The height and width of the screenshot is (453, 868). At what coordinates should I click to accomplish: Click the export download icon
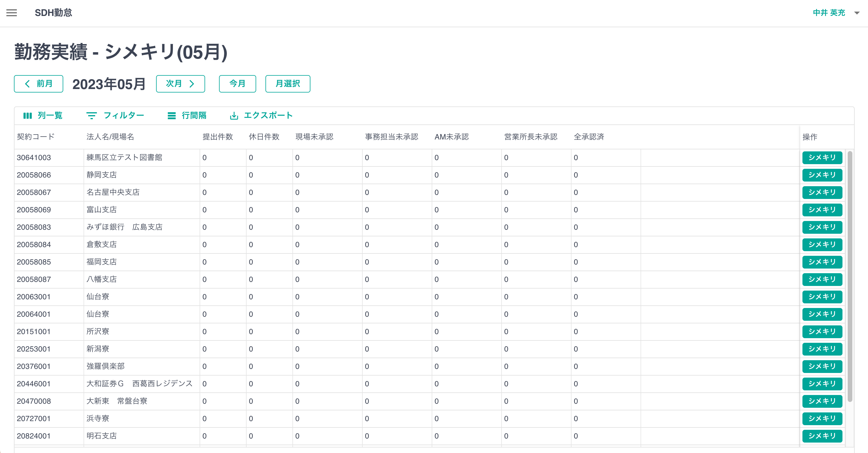tap(234, 115)
